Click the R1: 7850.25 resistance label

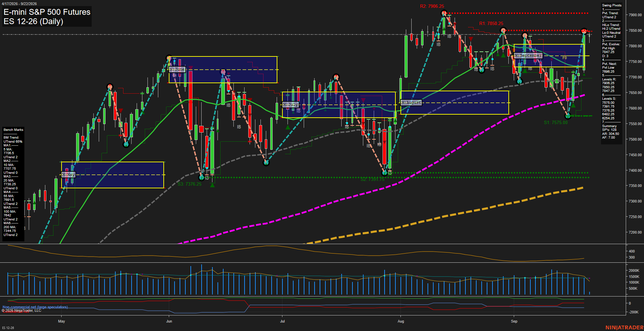491,24
